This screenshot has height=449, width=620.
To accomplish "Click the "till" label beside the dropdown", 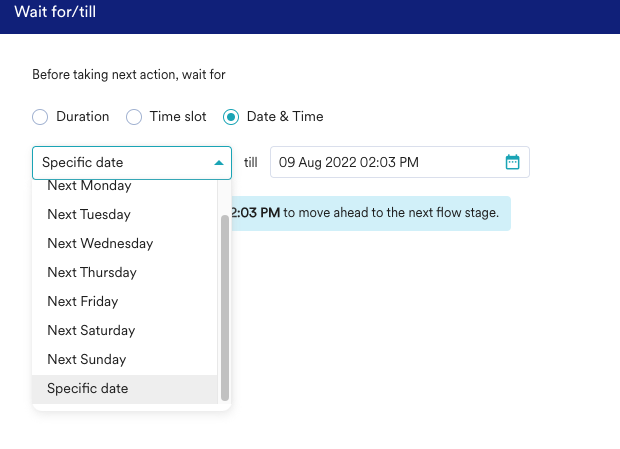I will pos(251,162).
